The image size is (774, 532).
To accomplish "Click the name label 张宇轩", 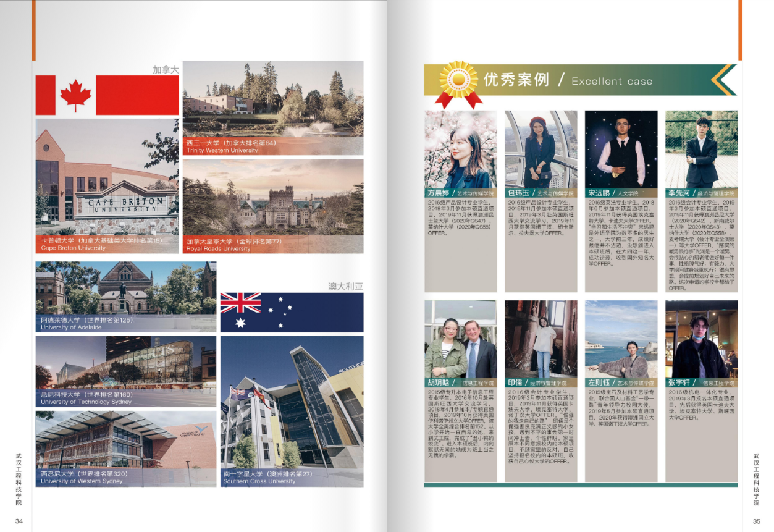I will point(679,382).
